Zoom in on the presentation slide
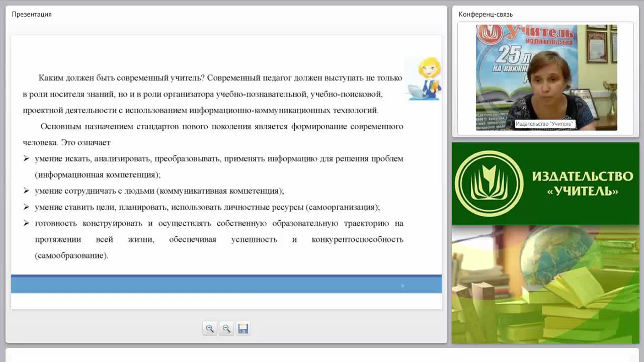The height and width of the screenshot is (362, 644). point(210,328)
